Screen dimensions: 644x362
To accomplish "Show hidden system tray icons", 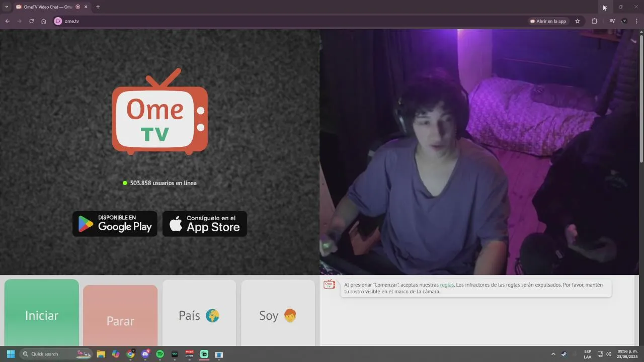I will tap(553, 354).
